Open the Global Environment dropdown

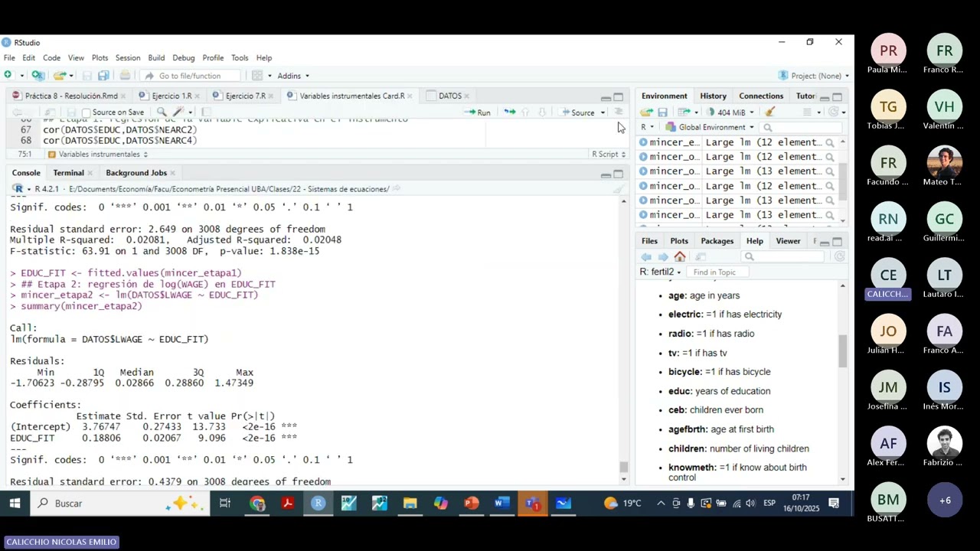pyautogui.click(x=710, y=127)
